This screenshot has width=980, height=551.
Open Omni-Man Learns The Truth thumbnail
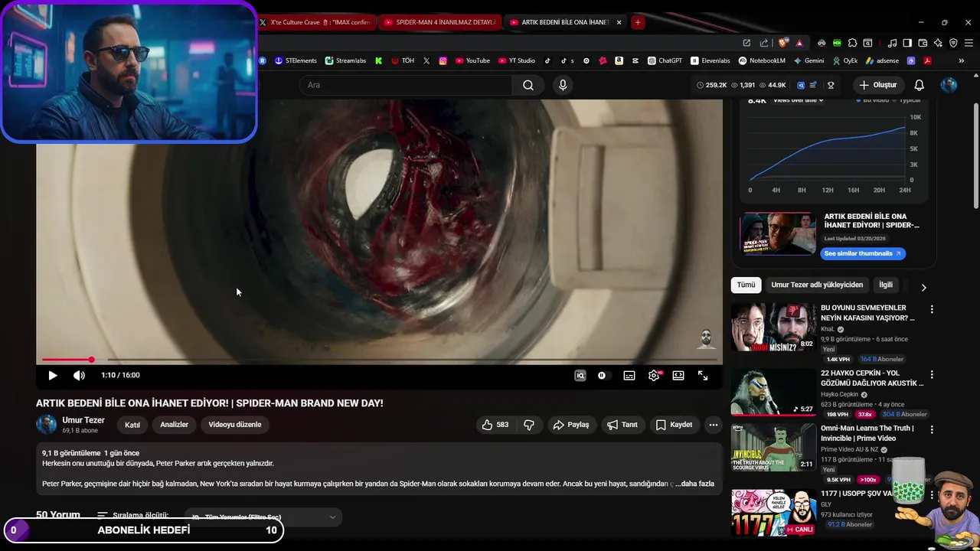click(773, 447)
